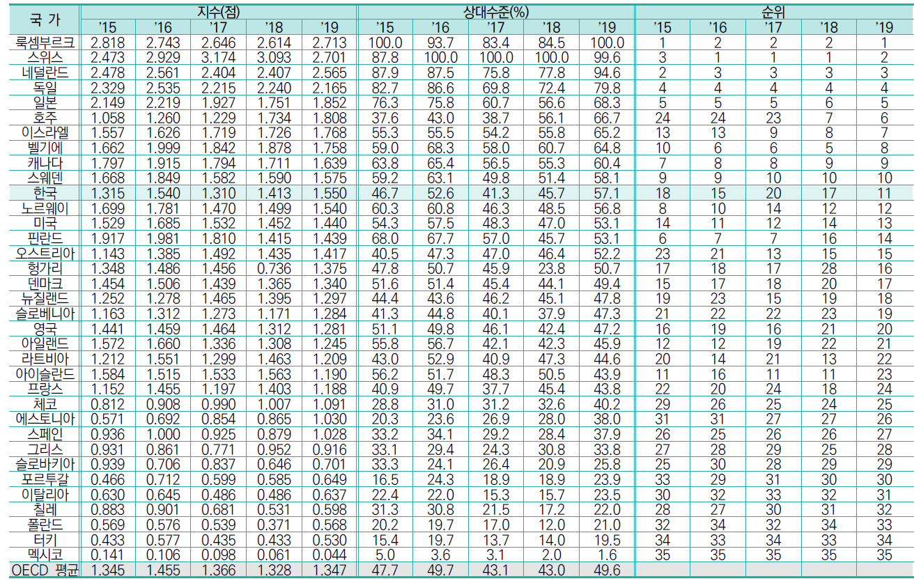Screen dimensions: 921x588
Task: Select 룩셈부르크's index value 2.818
Action: click(107, 42)
